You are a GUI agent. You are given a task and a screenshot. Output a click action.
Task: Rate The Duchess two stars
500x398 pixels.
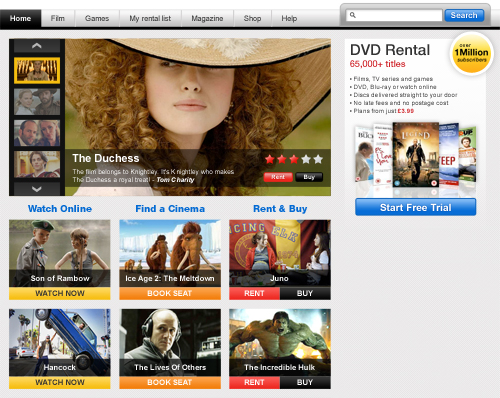tap(282, 159)
